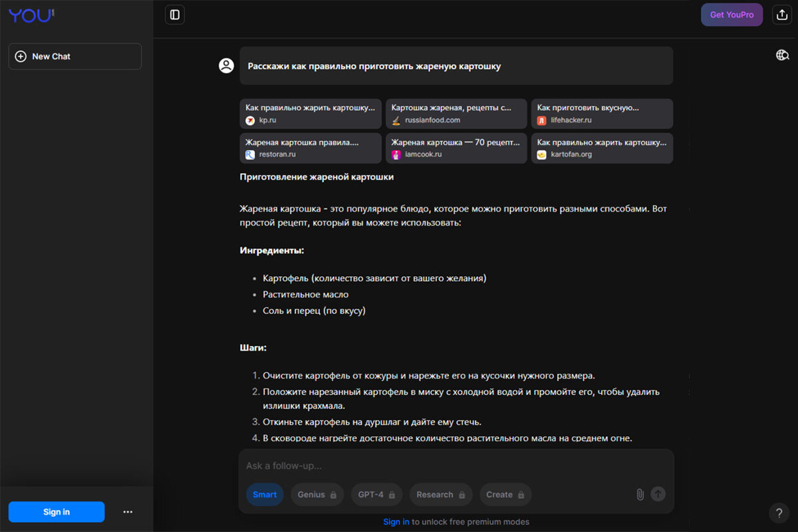Open source 'Жареная картошка правила...'
Image resolution: width=798 pixels, height=532 pixels.
point(311,148)
